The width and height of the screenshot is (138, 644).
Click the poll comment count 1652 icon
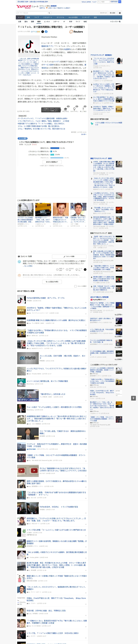[34, 144]
